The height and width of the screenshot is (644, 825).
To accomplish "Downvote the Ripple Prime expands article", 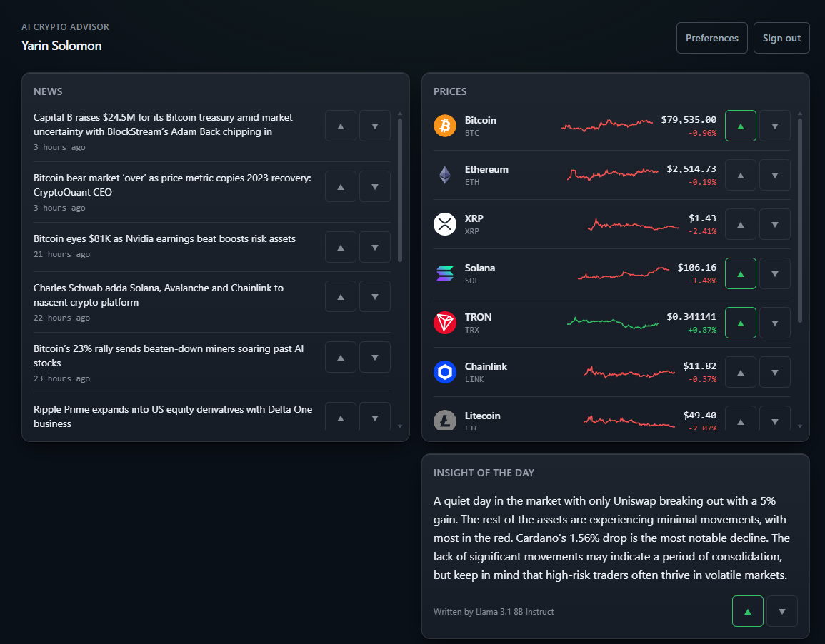I will pos(374,416).
